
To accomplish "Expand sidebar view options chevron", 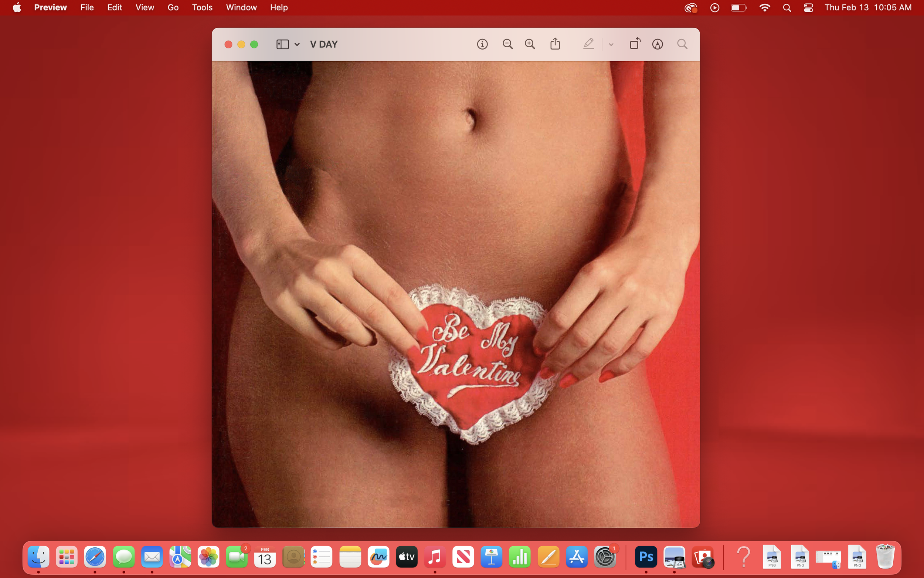I will pyautogui.click(x=297, y=45).
